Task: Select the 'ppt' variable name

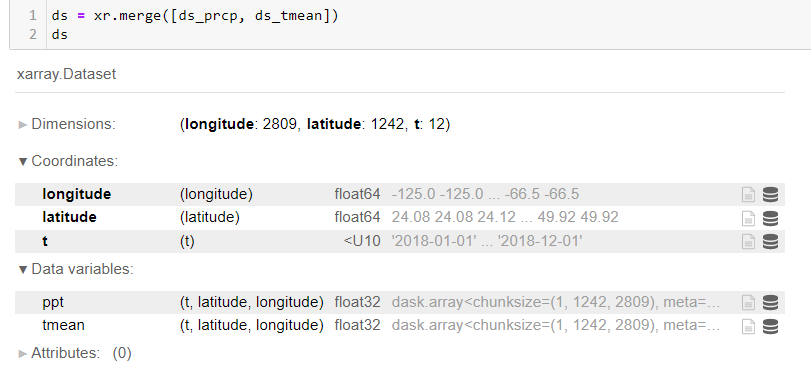Action: point(53,303)
